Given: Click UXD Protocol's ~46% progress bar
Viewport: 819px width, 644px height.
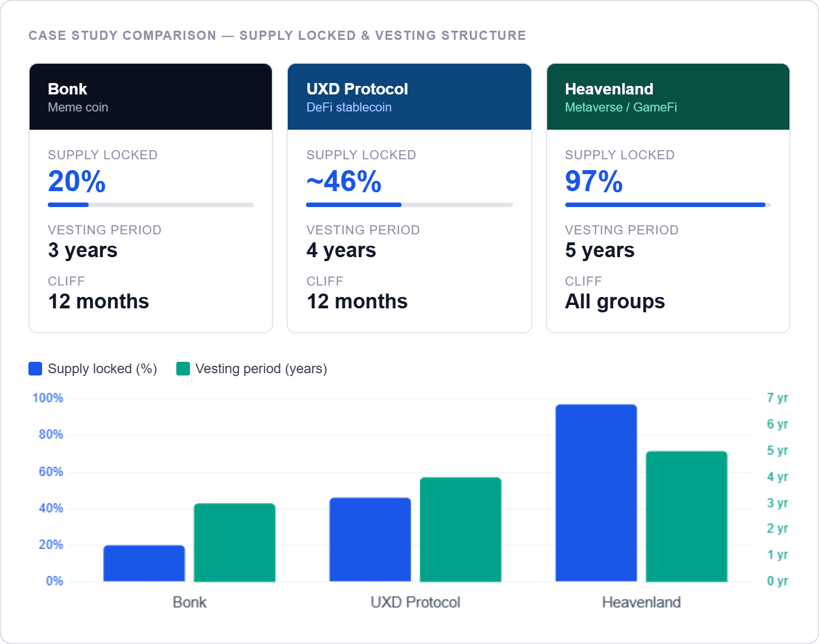Looking at the screenshot, I should click(x=409, y=205).
